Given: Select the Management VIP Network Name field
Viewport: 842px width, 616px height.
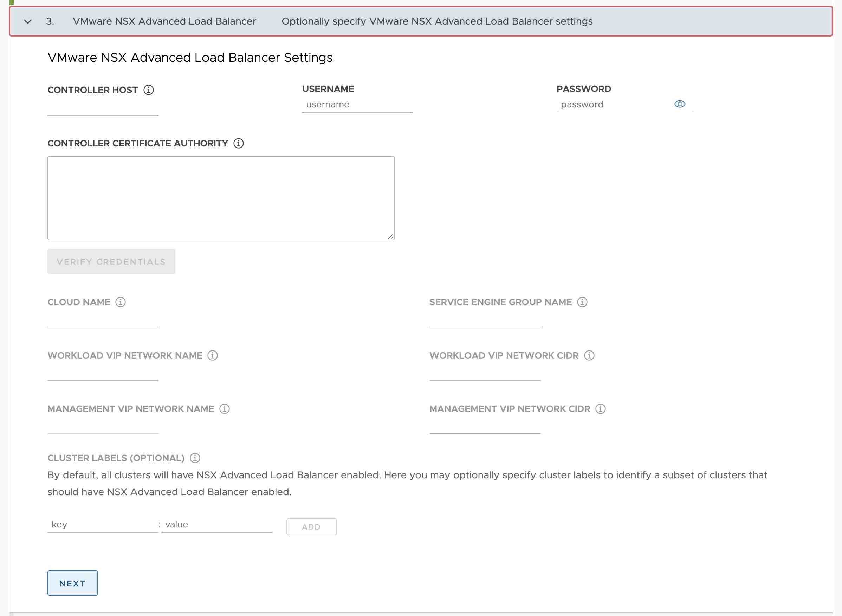Looking at the screenshot, I should [103, 426].
